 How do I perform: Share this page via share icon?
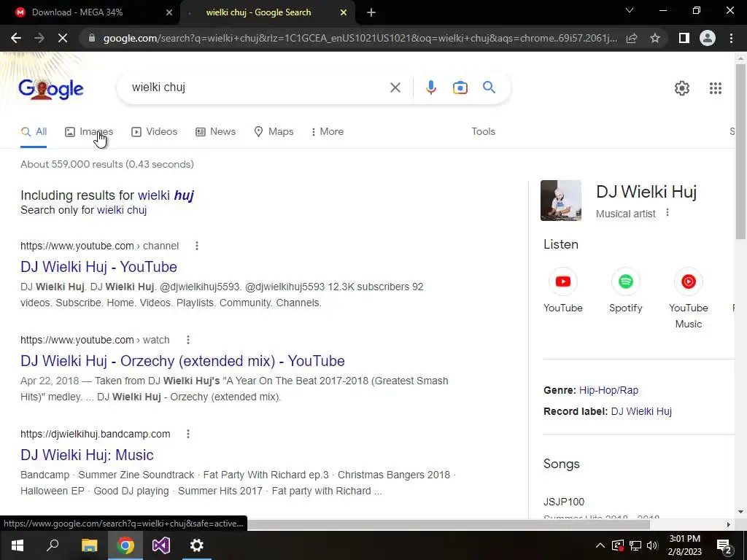coord(632,38)
